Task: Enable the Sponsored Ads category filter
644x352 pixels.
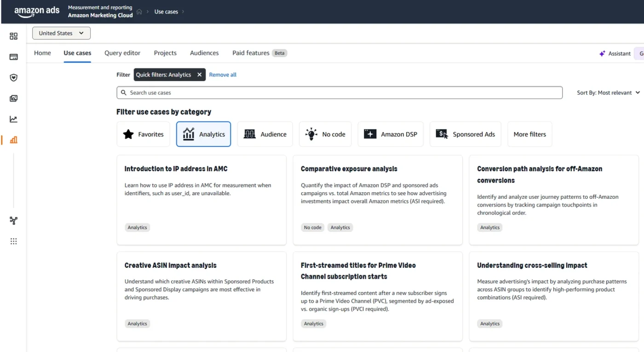Action: click(x=465, y=134)
